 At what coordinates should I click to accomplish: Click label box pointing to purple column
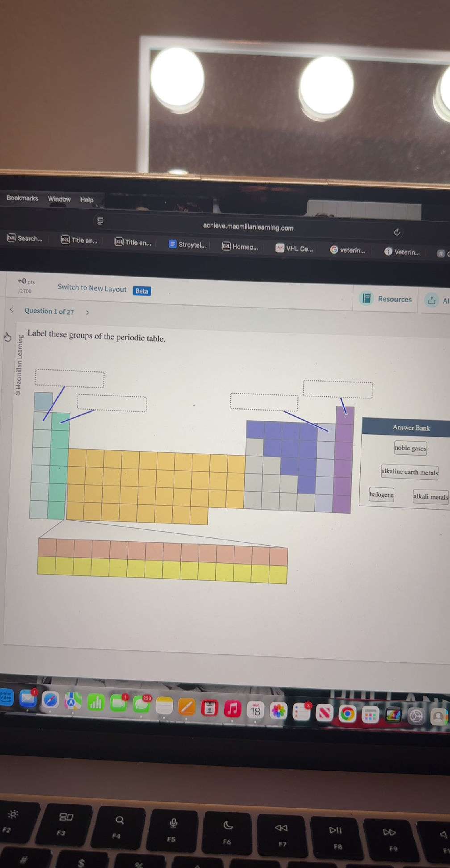[x=338, y=389]
